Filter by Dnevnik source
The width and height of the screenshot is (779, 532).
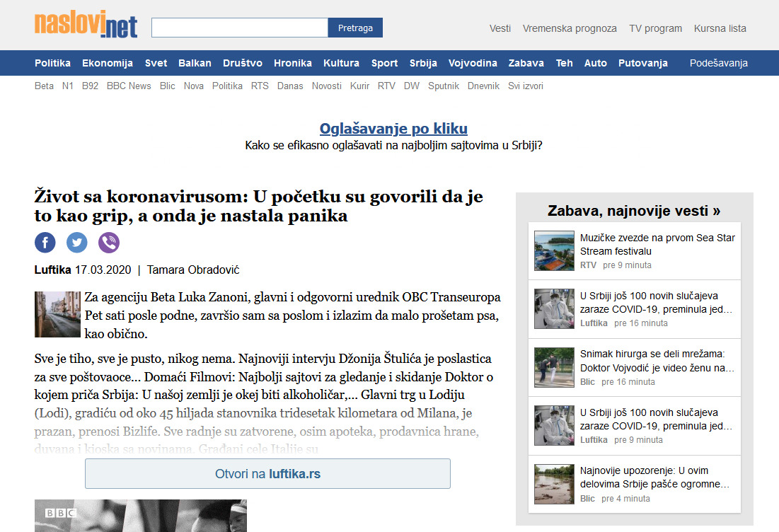click(x=483, y=86)
